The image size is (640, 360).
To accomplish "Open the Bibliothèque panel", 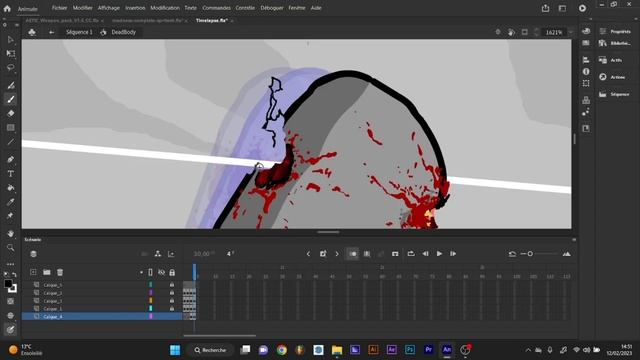I will tap(616, 43).
